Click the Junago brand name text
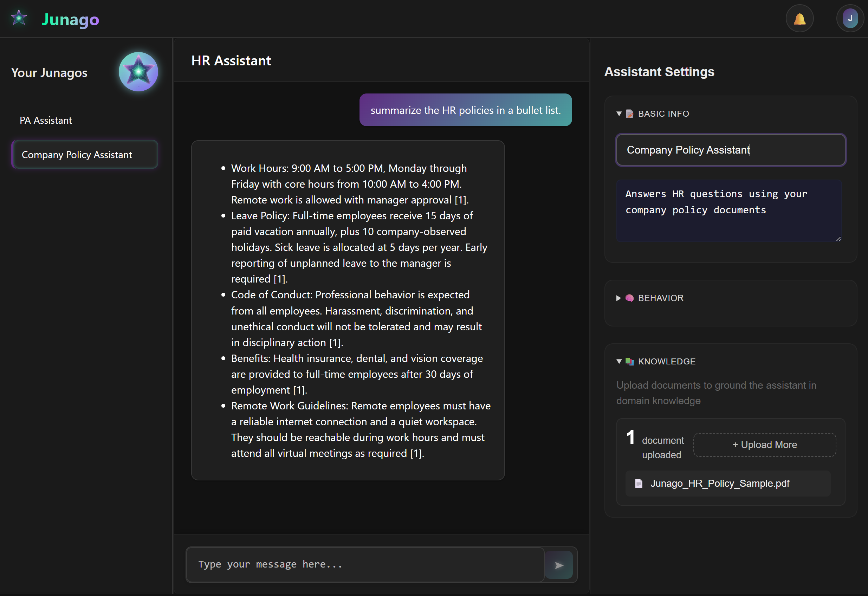Image resolution: width=868 pixels, height=596 pixels. pyautogui.click(x=70, y=19)
